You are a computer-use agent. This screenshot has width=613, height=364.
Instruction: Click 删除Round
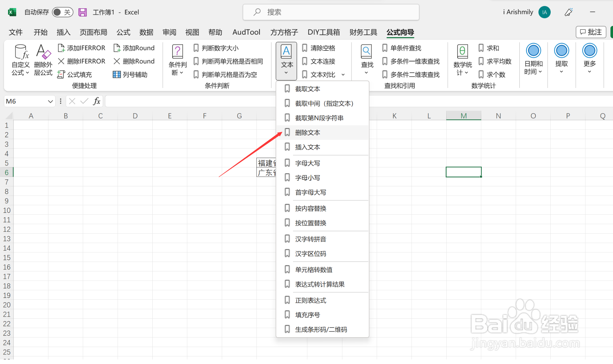point(134,61)
